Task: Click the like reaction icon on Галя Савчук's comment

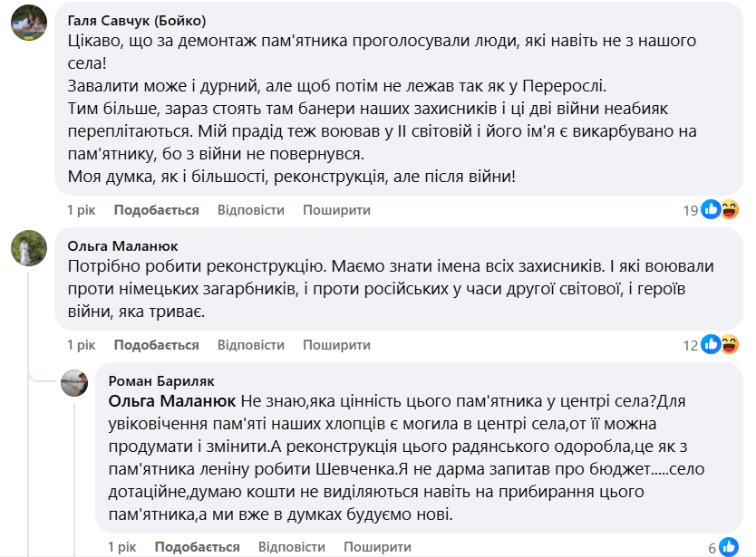Action: [x=712, y=210]
